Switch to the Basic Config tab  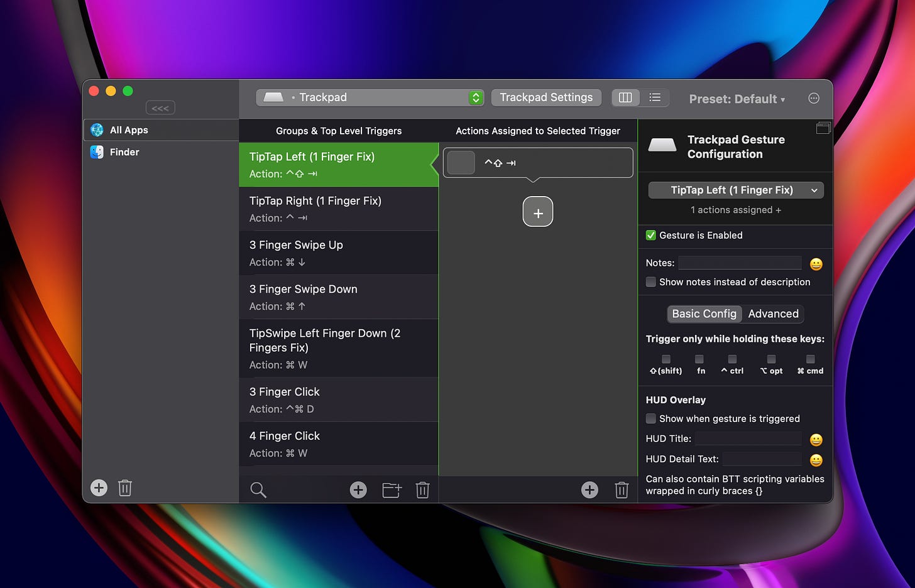click(704, 313)
